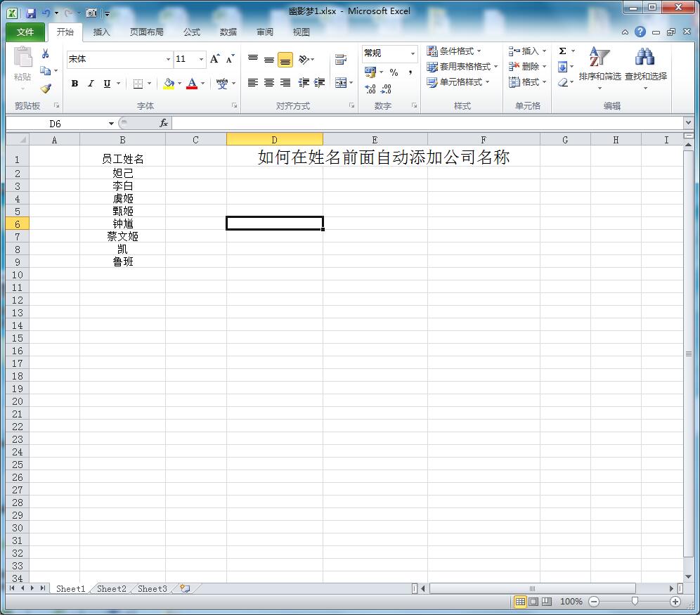This screenshot has width=700, height=615.
Task: Switch to the Formulas (公式) tab
Action: (x=192, y=32)
